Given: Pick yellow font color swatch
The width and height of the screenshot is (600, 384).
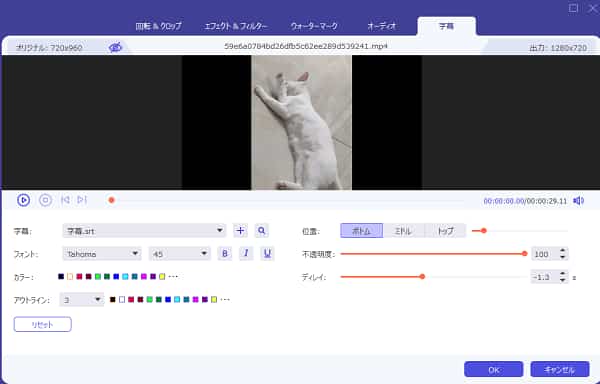Looking at the screenshot, I should click(162, 277).
